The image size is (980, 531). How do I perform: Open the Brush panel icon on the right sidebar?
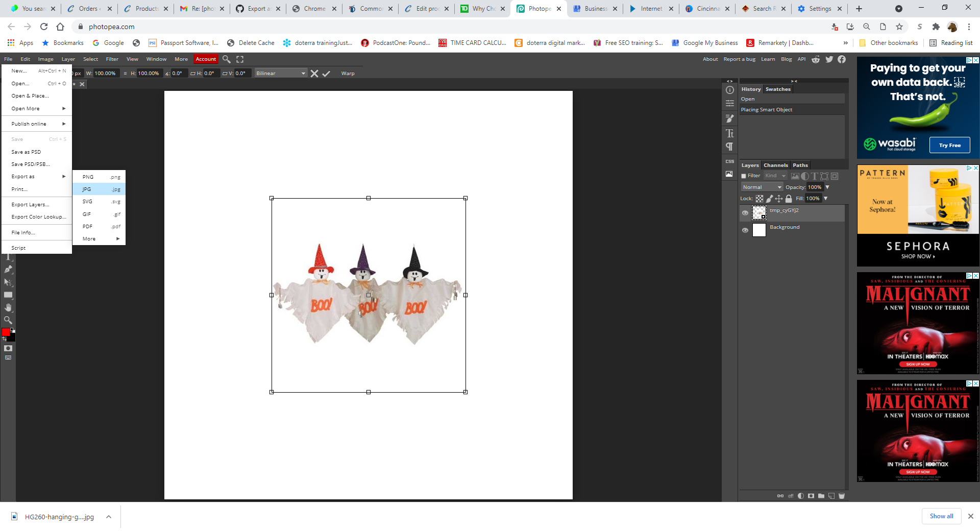pos(729,118)
